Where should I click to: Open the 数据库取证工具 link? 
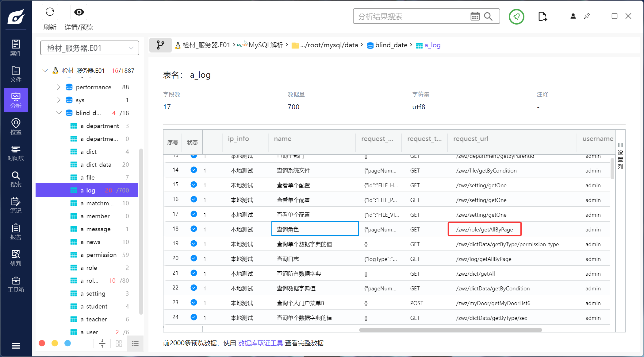260,343
